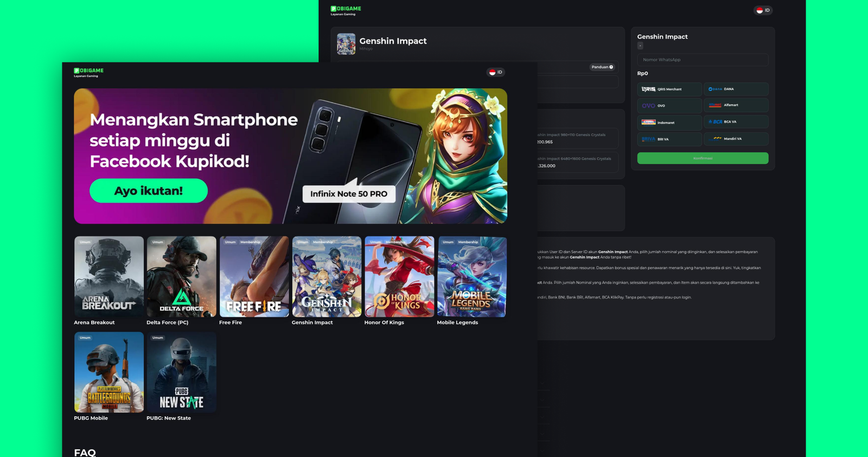Select the QRIS Merchant payment method

coord(669,89)
